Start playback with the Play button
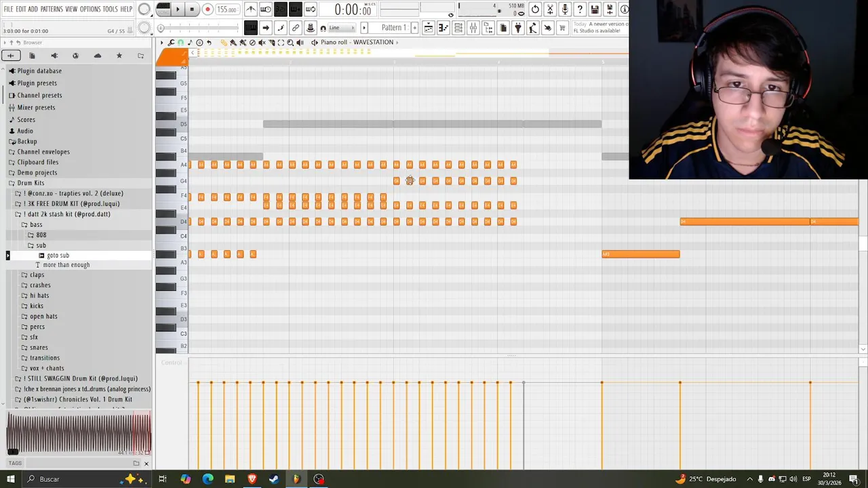Screen dimensions: 868x488 coord(178,9)
